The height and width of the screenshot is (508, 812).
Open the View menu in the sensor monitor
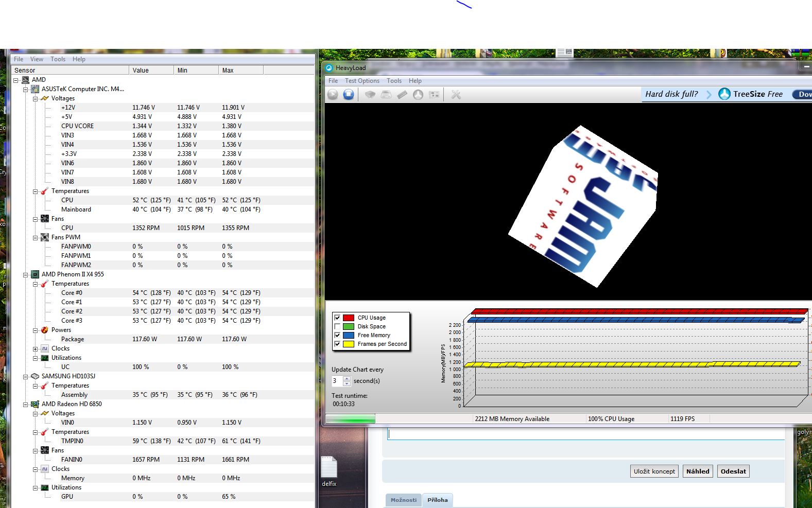[x=37, y=59]
